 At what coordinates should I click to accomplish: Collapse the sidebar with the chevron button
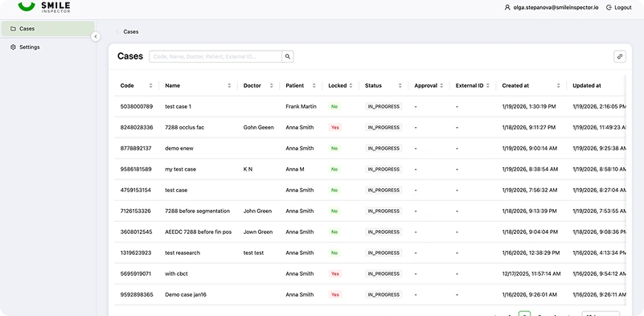96,36
